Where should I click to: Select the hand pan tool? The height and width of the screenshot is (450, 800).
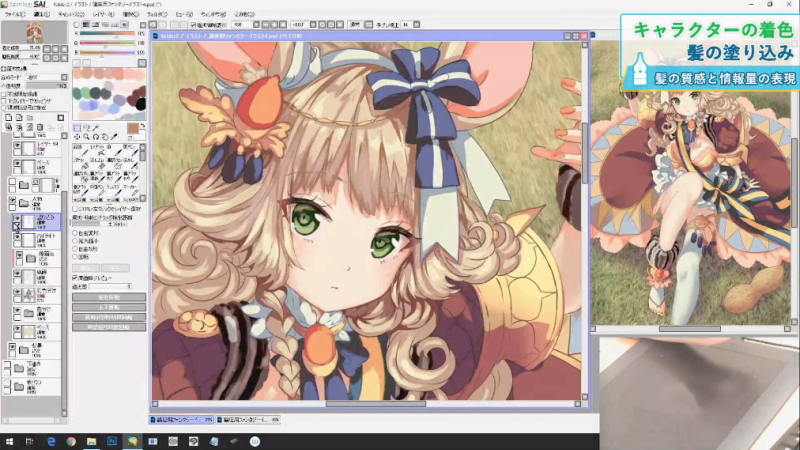point(105,137)
